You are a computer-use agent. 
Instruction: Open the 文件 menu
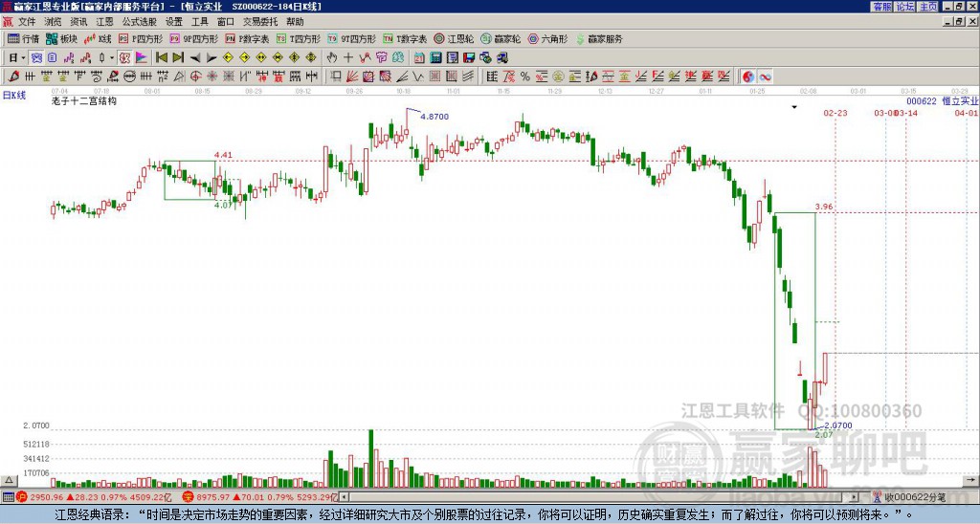coord(27,22)
